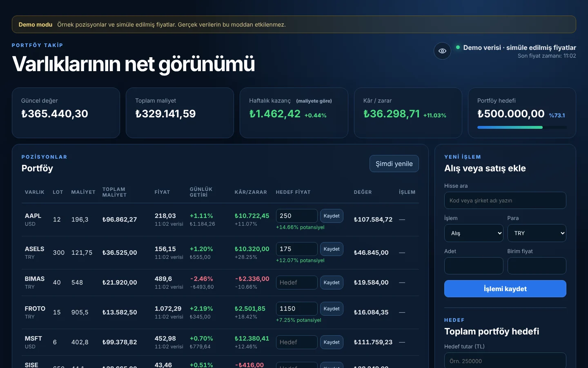Click the KÂR/ZARAR column header
588x368 pixels.
[x=251, y=192]
